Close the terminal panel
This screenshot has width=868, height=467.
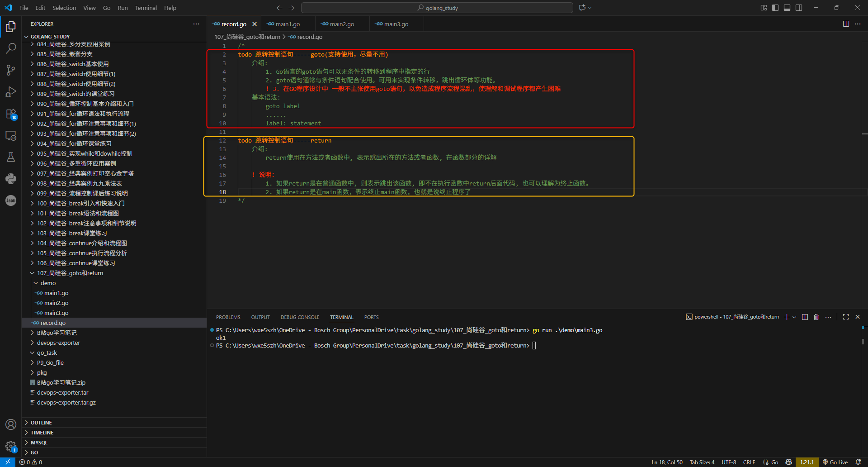[x=858, y=317]
